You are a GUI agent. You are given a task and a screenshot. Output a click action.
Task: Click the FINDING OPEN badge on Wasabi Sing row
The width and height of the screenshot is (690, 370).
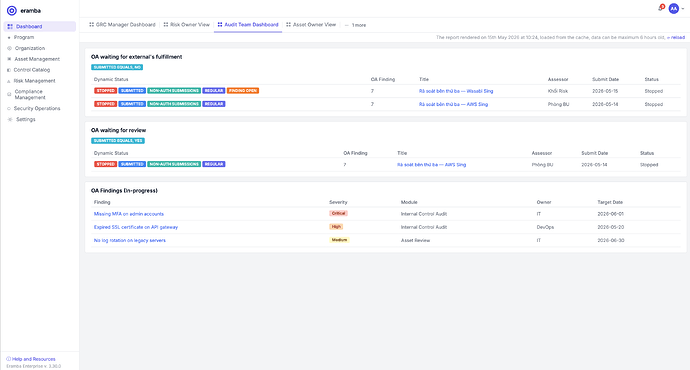coord(243,91)
